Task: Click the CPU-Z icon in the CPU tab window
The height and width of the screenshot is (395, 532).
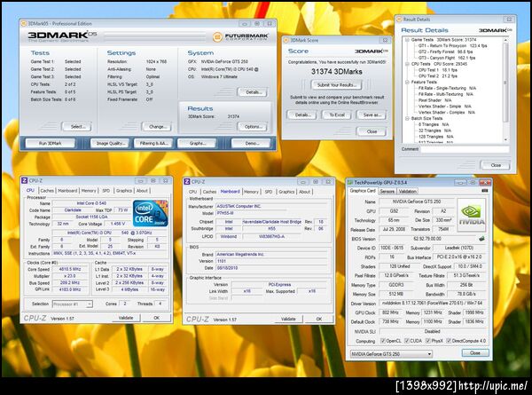Action: [25, 181]
